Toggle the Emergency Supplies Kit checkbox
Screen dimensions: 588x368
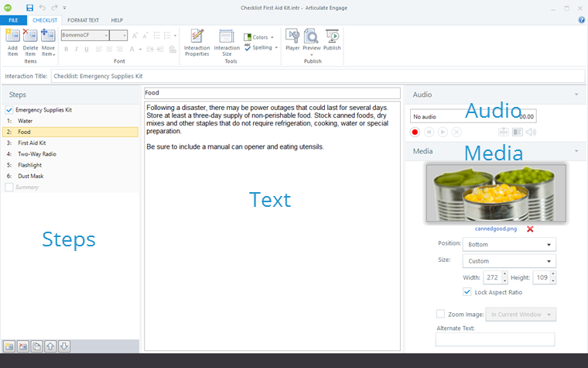click(x=9, y=110)
